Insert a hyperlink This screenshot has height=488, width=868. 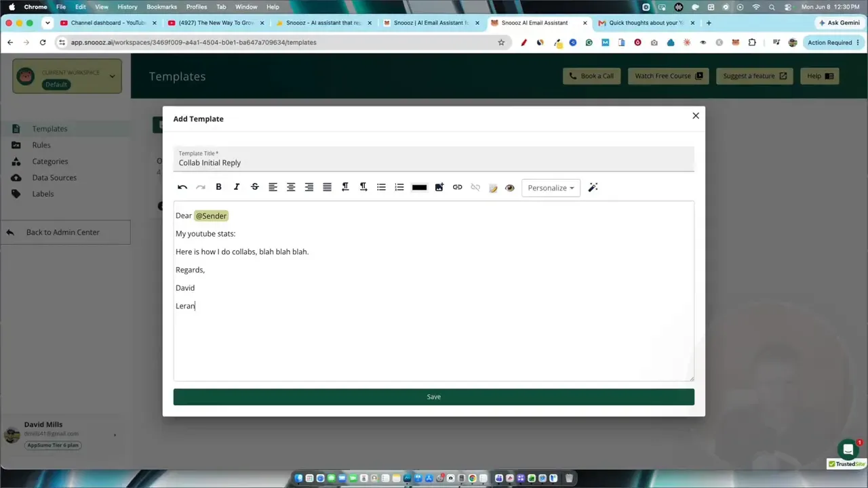(457, 188)
